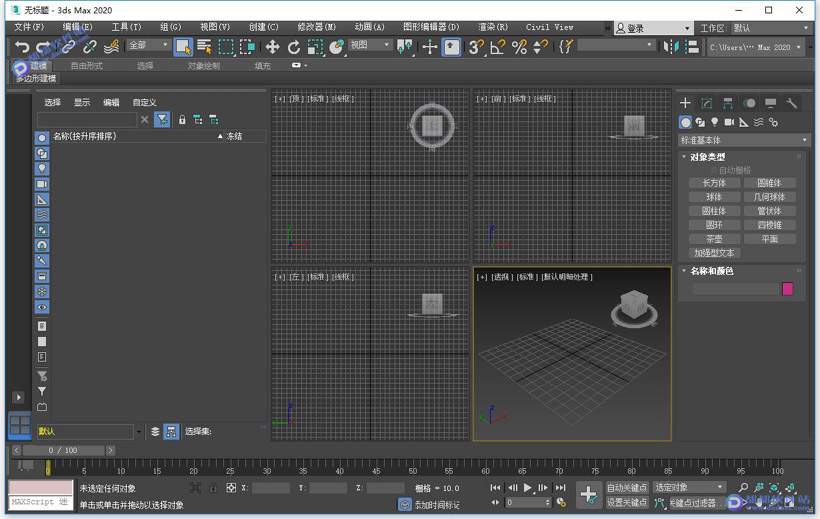The image size is (820, 519).
Task: Toggle Display Lights filter in scene explorer
Action: coord(42,168)
